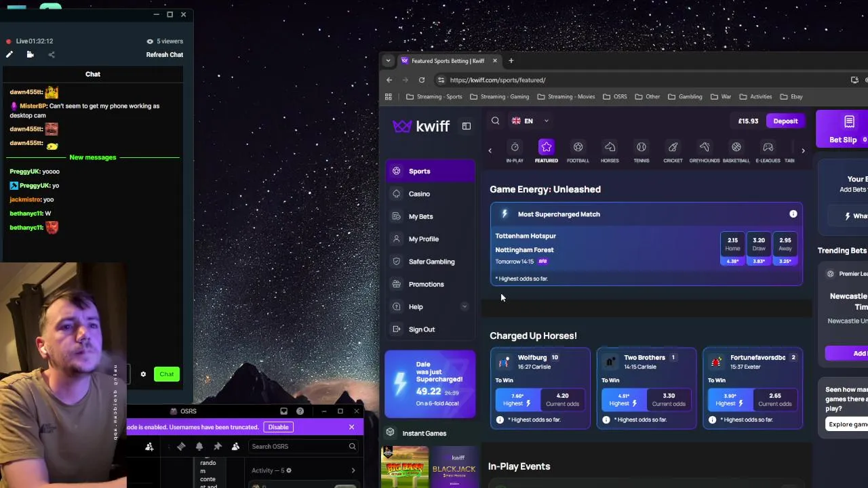868x488 pixels.
Task: Toggle Discord member list icon
Action: [235, 447]
